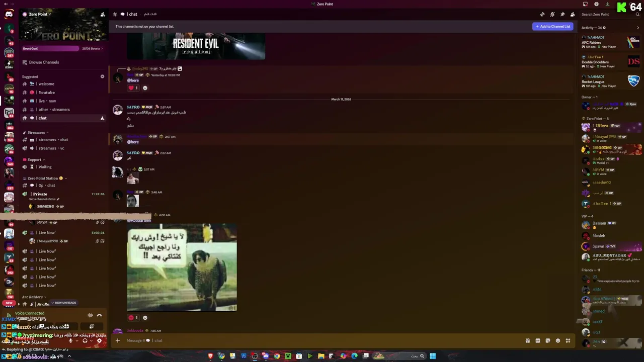The image size is (644, 362).
Task: Click the red NEW servers badge
Action: click(9, 303)
